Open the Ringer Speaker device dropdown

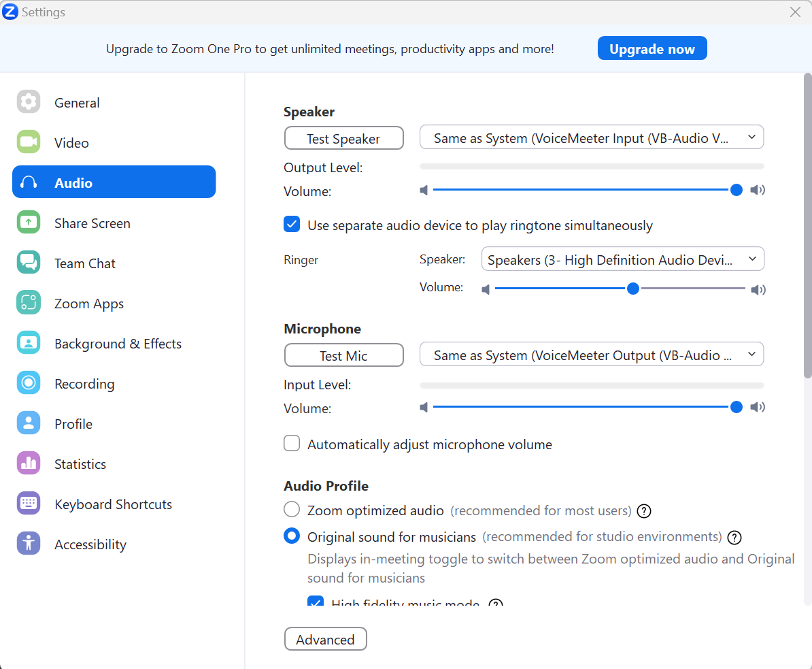click(x=622, y=259)
